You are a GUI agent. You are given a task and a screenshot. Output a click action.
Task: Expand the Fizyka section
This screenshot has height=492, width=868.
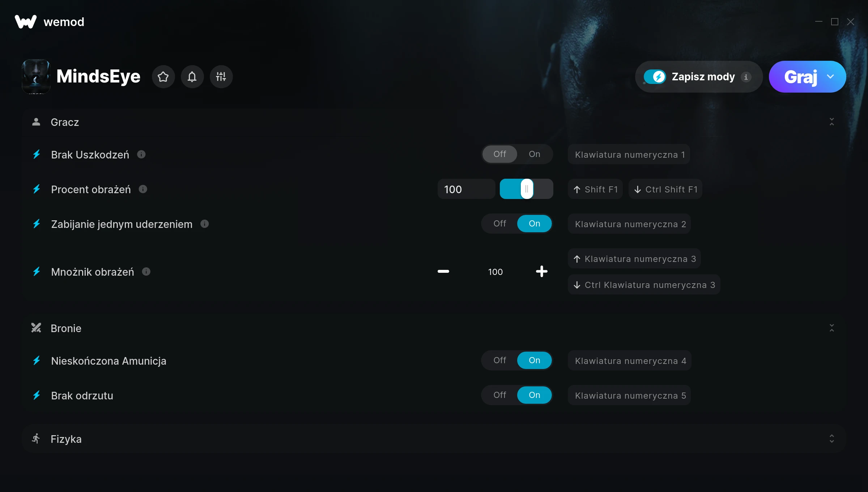coord(831,439)
